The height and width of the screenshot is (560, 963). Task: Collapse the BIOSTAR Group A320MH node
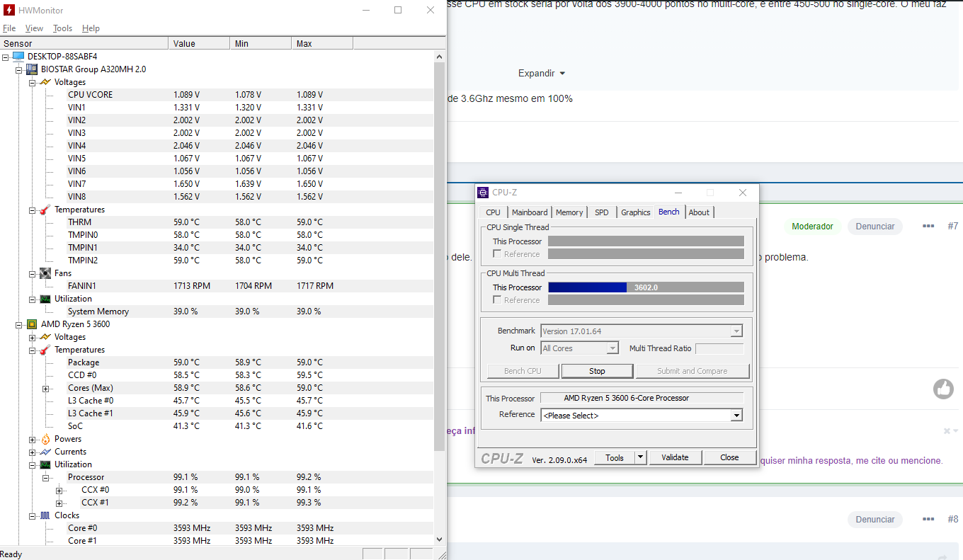pyautogui.click(x=19, y=69)
